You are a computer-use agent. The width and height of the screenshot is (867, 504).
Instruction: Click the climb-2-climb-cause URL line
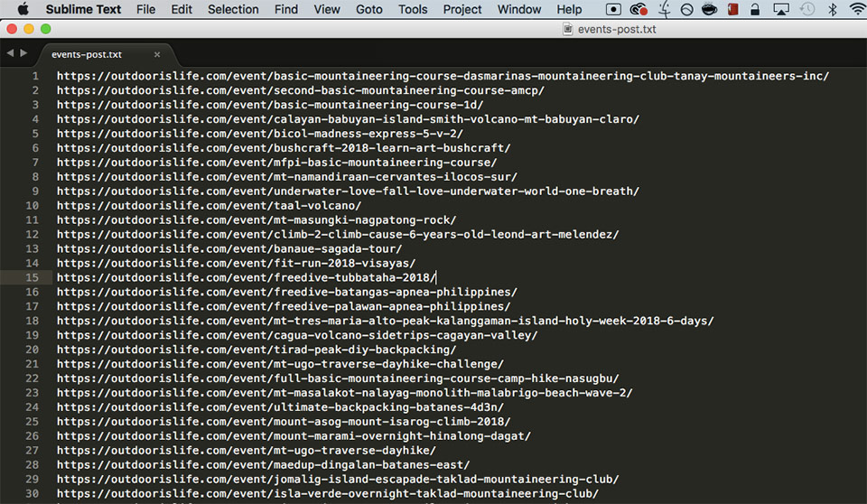[x=338, y=234]
